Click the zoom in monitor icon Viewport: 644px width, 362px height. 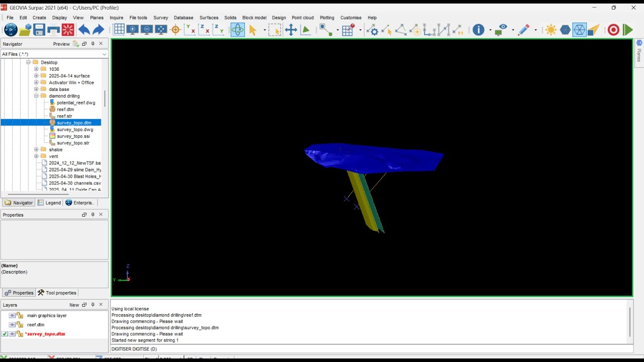[x=133, y=30]
